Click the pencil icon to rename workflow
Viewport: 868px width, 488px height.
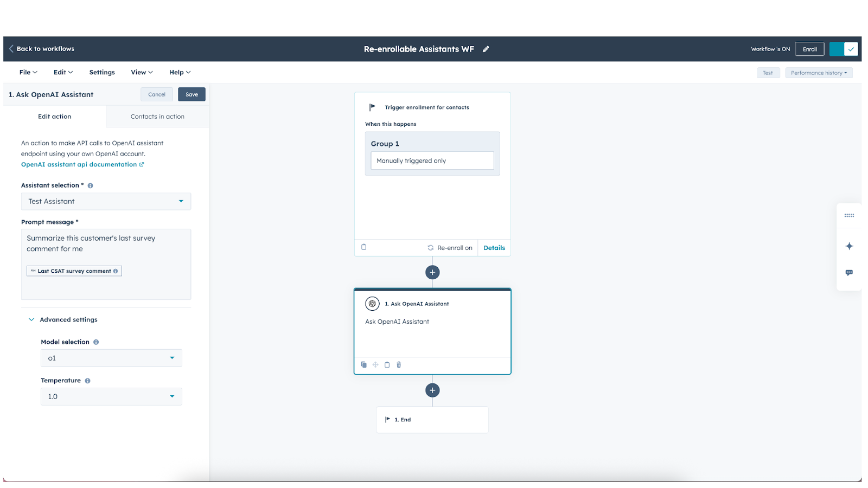coord(486,49)
